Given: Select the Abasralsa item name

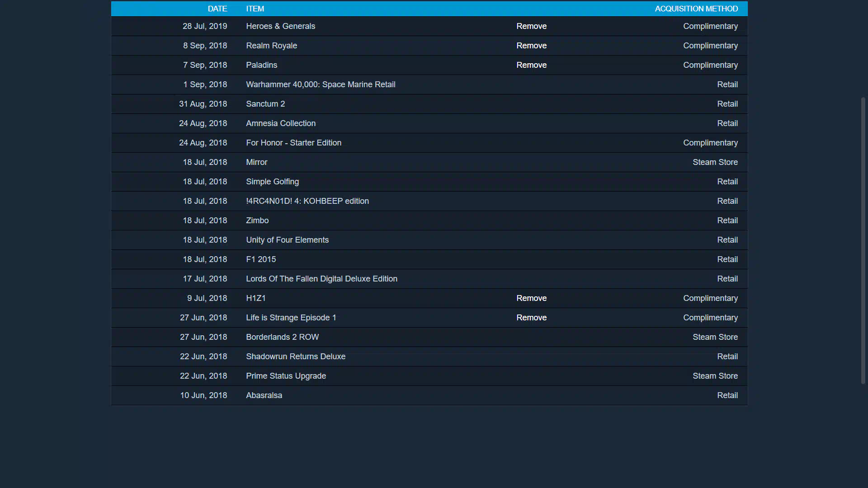Looking at the screenshot, I should click(x=264, y=395).
